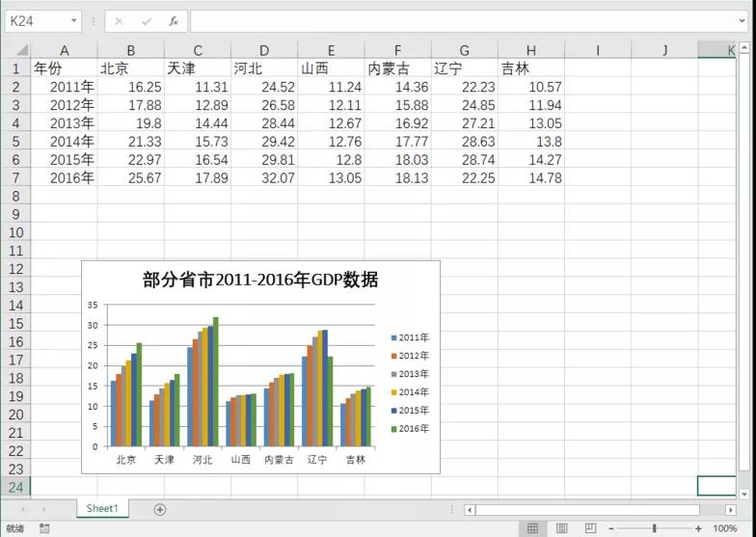Click cell containing 内蒙古 header
The height and width of the screenshot is (537, 756).
(397, 68)
